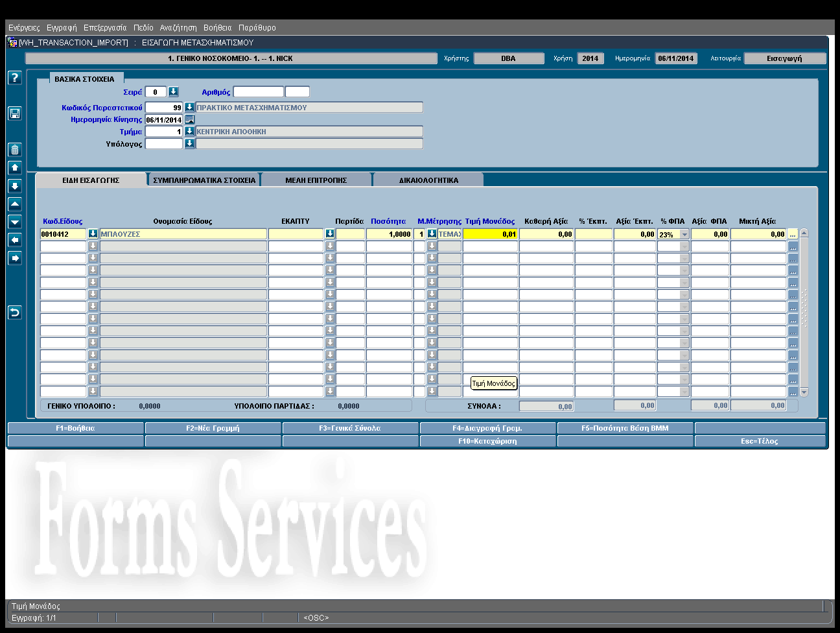Click F5=Ποσότητα Βάση ΒΜΜ button
The width and height of the screenshot is (840, 633).
(x=625, y=428)
